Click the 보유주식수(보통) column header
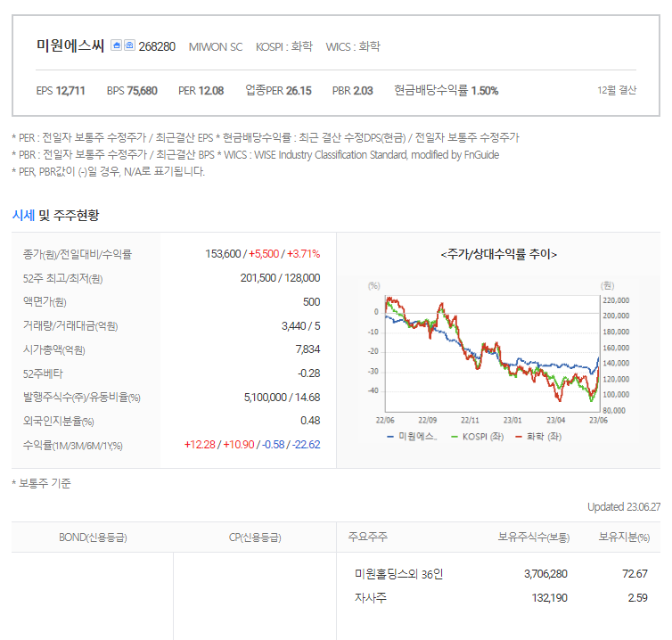This screenshot has height=640, width=672. [534, 537]
